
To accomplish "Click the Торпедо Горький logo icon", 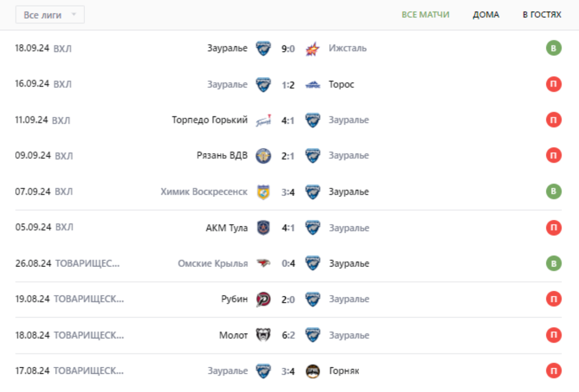I will pos(263,120).
